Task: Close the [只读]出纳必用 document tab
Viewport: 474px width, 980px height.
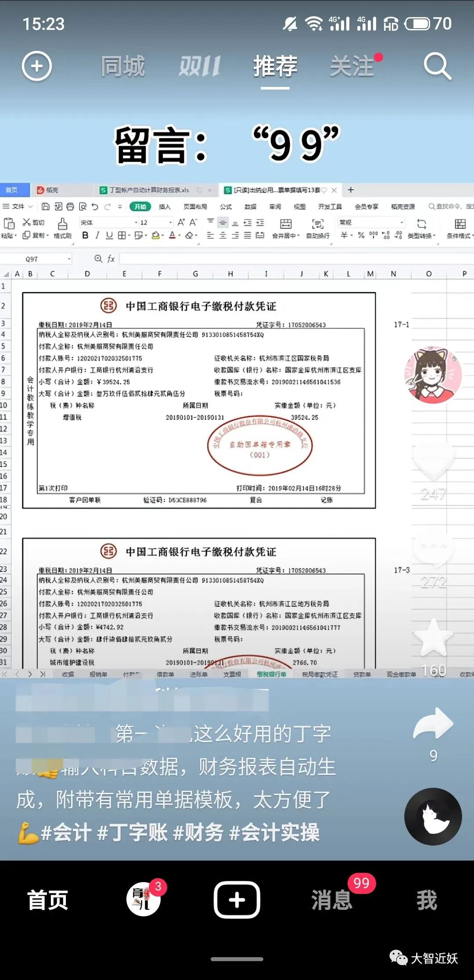Action: click(334, 190)
